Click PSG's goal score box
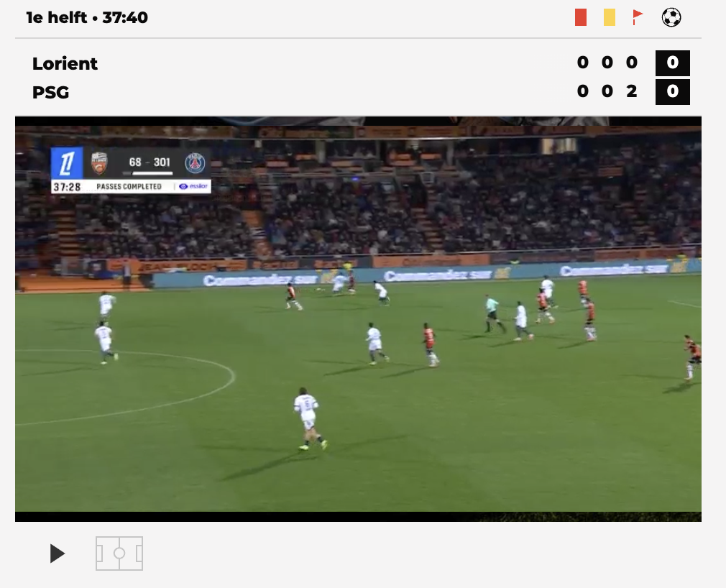The image size is (726, 588). (672, 92)
